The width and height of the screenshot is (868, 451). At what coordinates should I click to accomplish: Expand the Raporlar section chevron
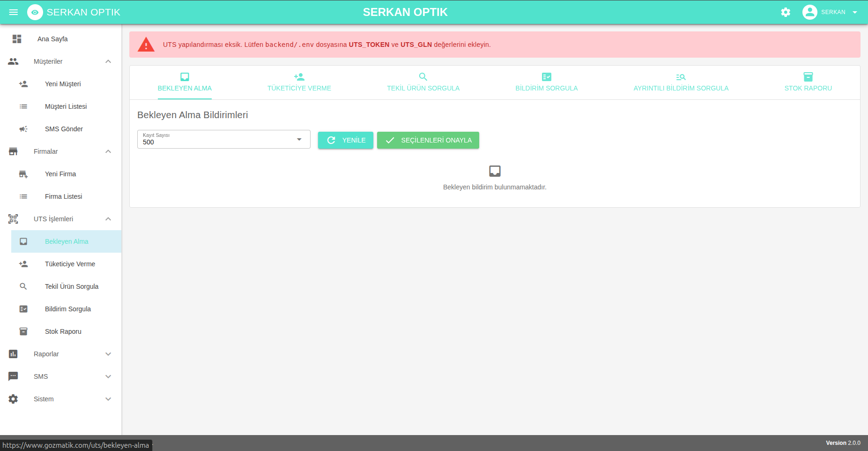click(108, 354)
